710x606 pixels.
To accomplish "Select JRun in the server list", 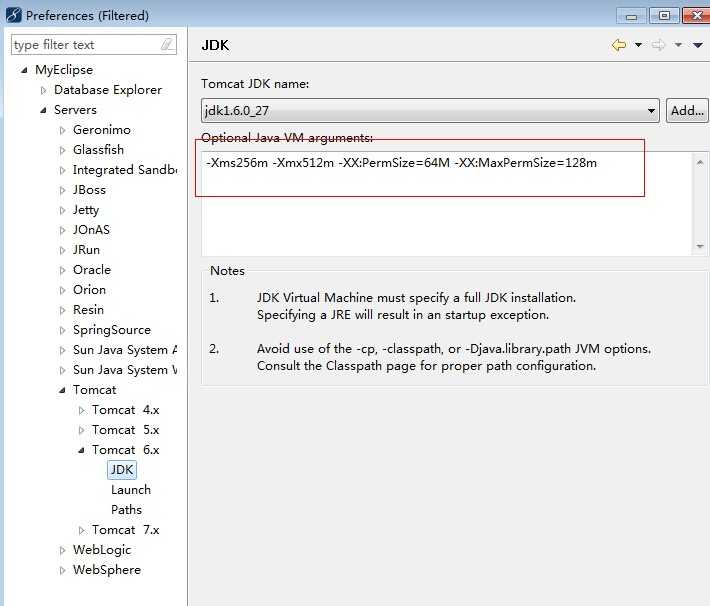I will [86, 250].
